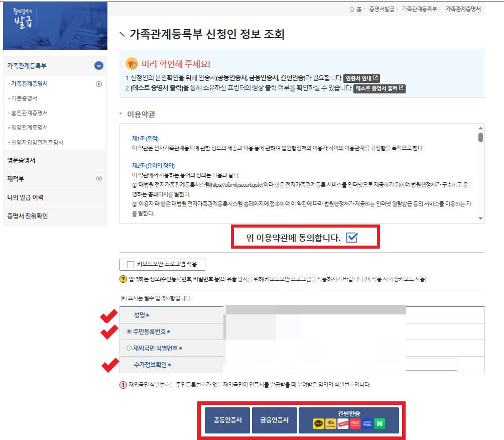
Task: Collapse the 가족관계등록부 sidebar section
Action: [x=99, y=65]
